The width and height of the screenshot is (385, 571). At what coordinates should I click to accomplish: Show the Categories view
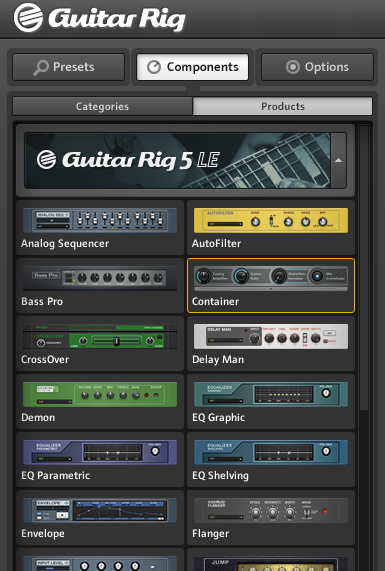[x=102, y=106]
